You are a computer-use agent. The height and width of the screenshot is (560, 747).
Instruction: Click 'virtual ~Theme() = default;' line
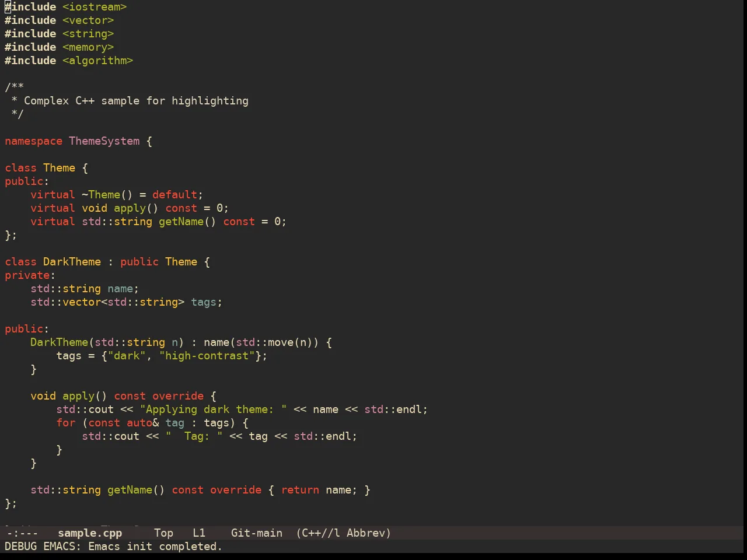(117, 195)
